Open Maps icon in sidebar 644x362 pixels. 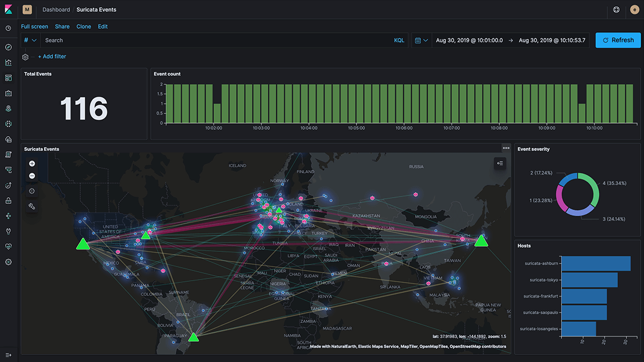pos(8,108)
